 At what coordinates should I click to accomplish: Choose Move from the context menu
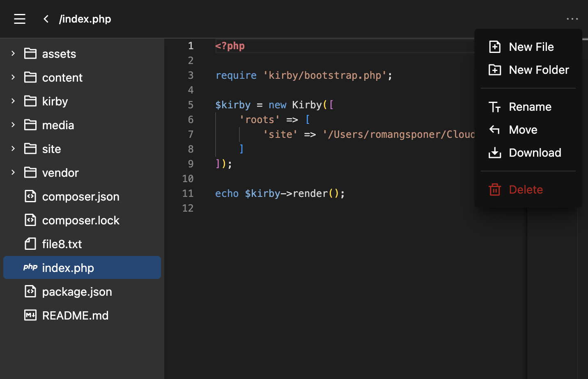(x=523, y=130)
